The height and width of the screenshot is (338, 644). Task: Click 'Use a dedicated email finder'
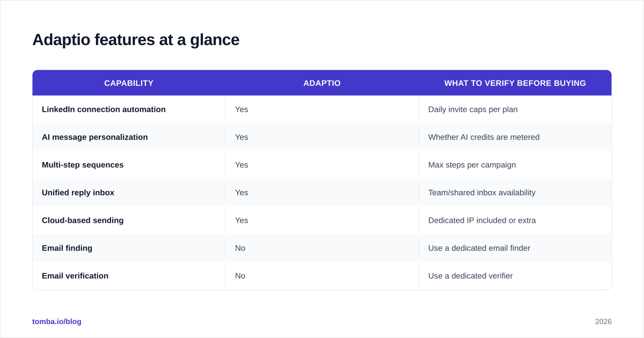click(x=479, y=248)
